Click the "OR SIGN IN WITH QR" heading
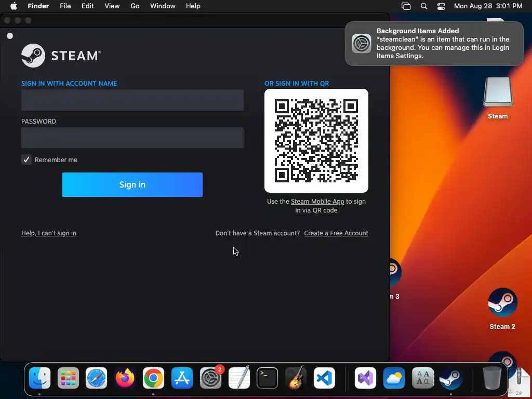The width and height of the screenshot is (532, 399). click(297, 84)
